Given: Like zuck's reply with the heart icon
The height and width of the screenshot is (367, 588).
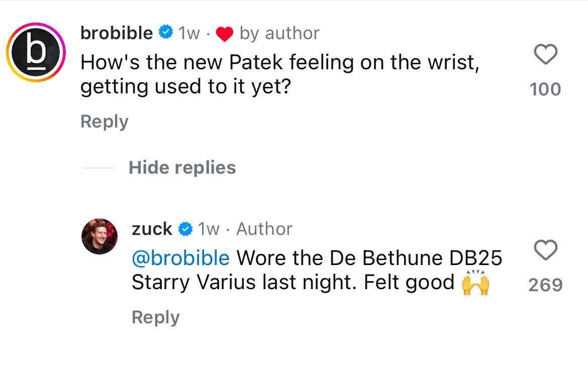Looking at the screenshot, I should 546,250.
